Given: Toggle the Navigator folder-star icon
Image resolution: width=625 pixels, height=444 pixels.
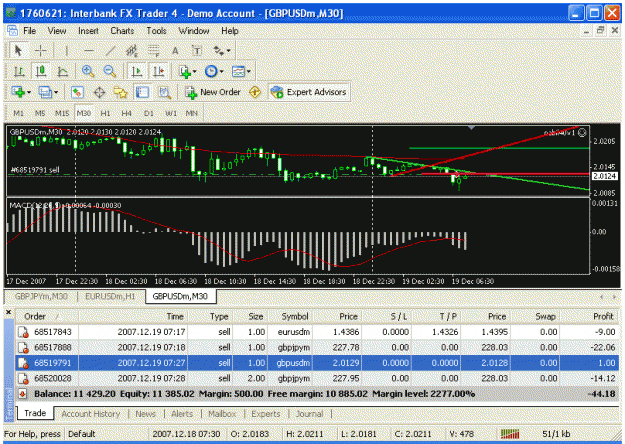Looking at the screenshot, I should [120, 92].
